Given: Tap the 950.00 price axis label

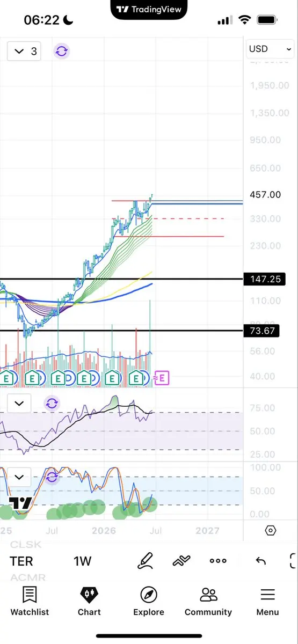Looking at the screenshot, I should click(x=265, y=140).
